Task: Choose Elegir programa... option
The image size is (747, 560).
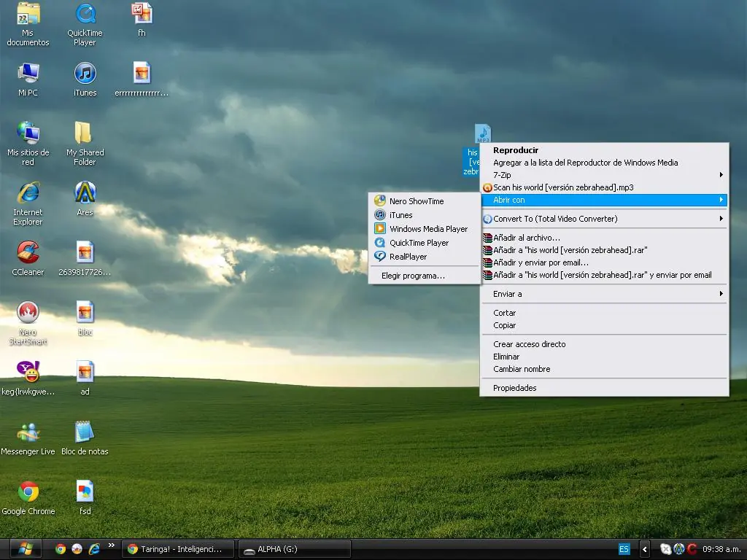Action: (x=425, y=275)
